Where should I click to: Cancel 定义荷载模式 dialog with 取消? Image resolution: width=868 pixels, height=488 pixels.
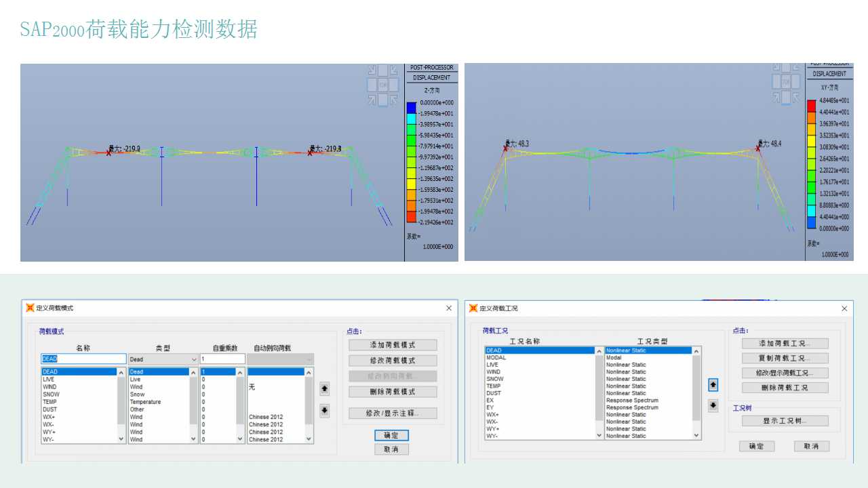pyautogui.click(x=391, y=449)
